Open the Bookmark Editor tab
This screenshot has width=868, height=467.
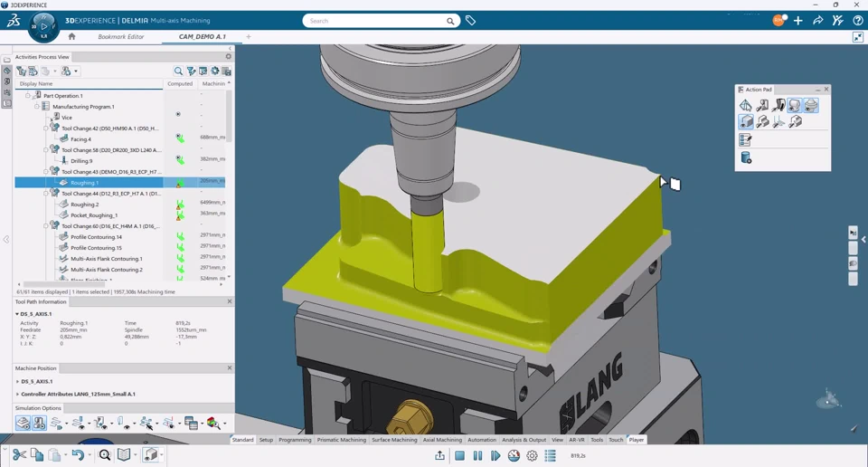coord(120,36)
